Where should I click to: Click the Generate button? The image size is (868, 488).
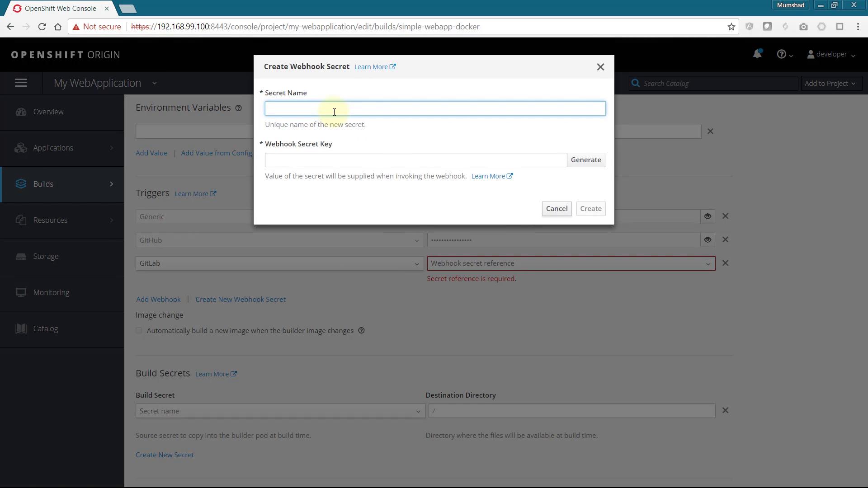point(586,160)
